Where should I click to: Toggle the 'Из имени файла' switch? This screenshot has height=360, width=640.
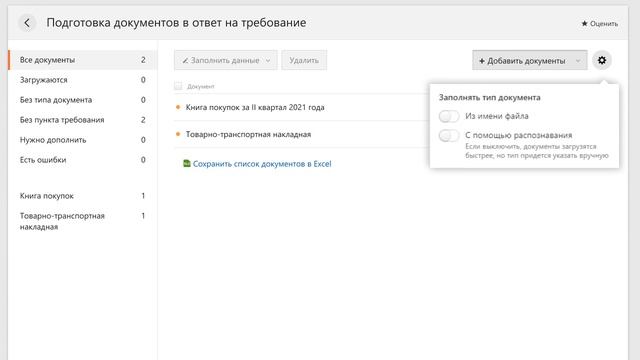tap(449, 116)
